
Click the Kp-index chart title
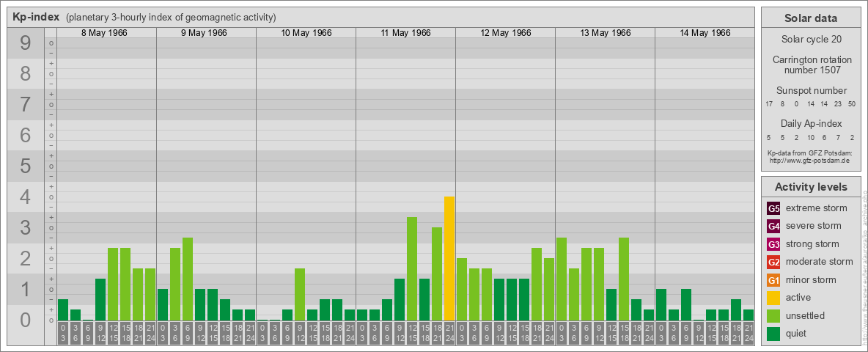(x=36, y=17)
